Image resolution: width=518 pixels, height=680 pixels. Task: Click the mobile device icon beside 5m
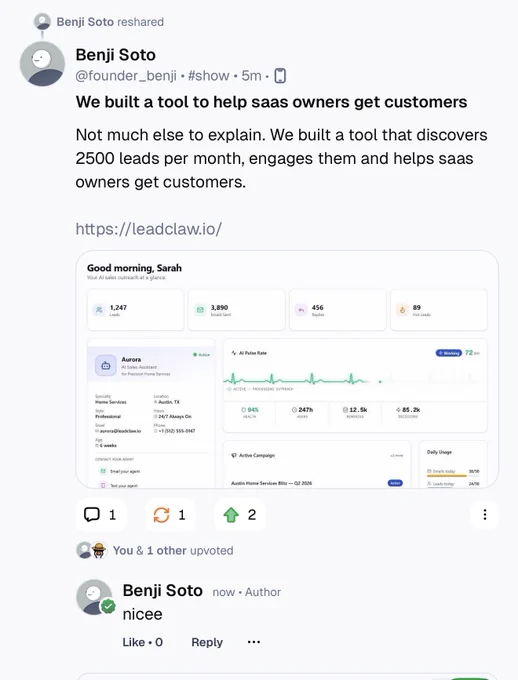(280, 75)
